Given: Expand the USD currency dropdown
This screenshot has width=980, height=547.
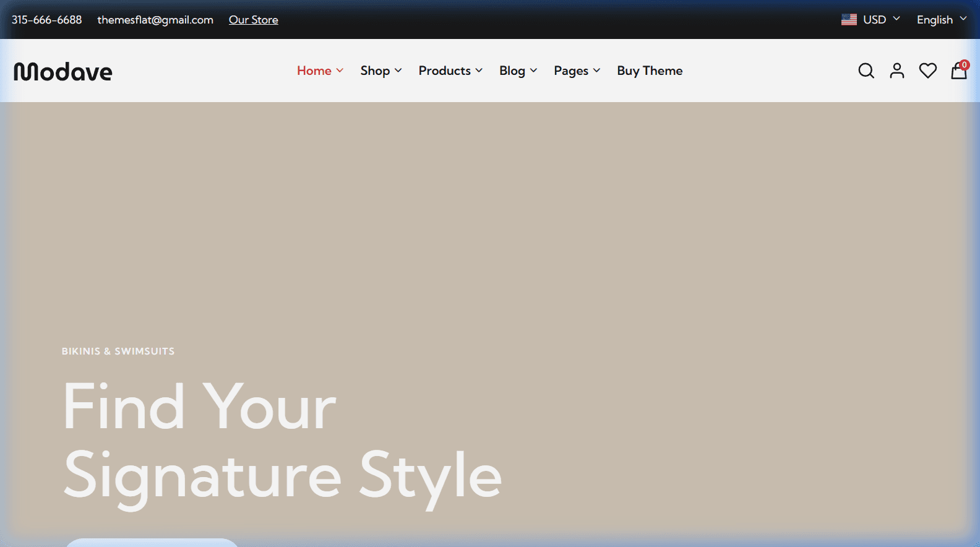Looking at the screenshot, I should [881, 20].
